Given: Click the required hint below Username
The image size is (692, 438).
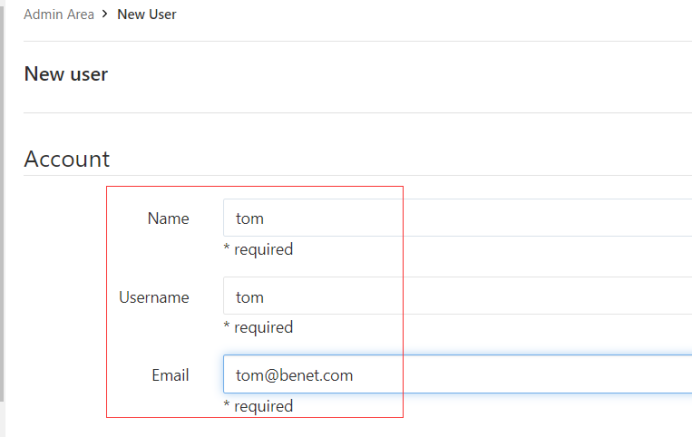Looking at the screenshot, I should tap(258, 327).
